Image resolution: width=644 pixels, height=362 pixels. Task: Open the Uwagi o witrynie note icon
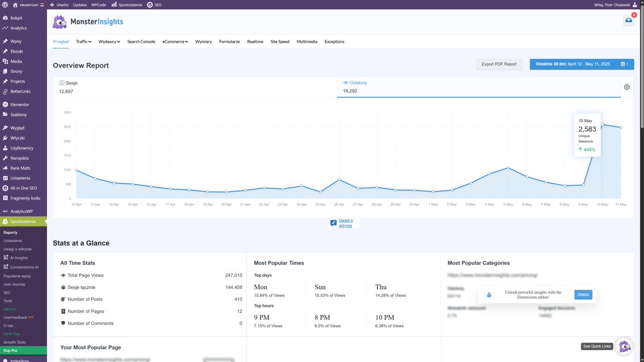coord(333,223)
